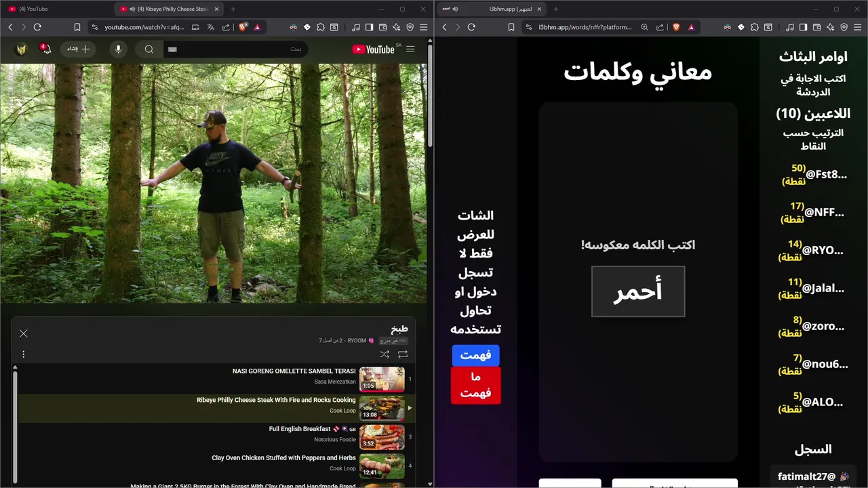Click the Brave Rewards triangle in the YouTube window
This screenshot has height=488, width=868.
pyautogui.click(x=257, y=27)
